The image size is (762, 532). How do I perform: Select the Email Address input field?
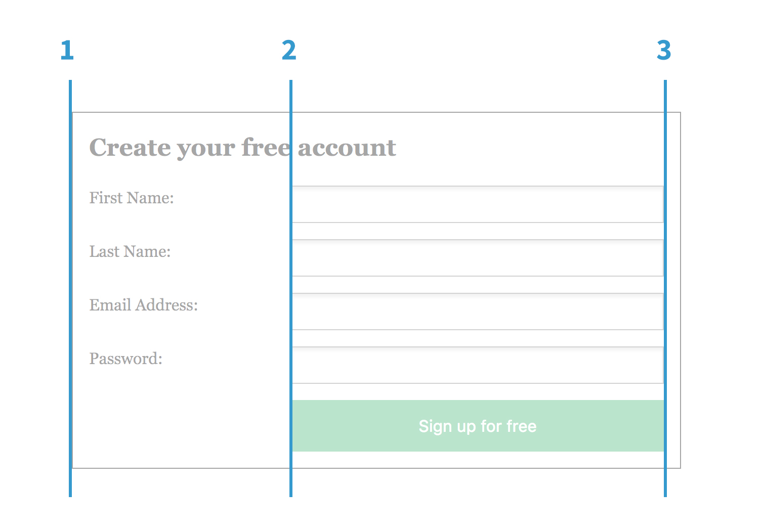[477, 312]
